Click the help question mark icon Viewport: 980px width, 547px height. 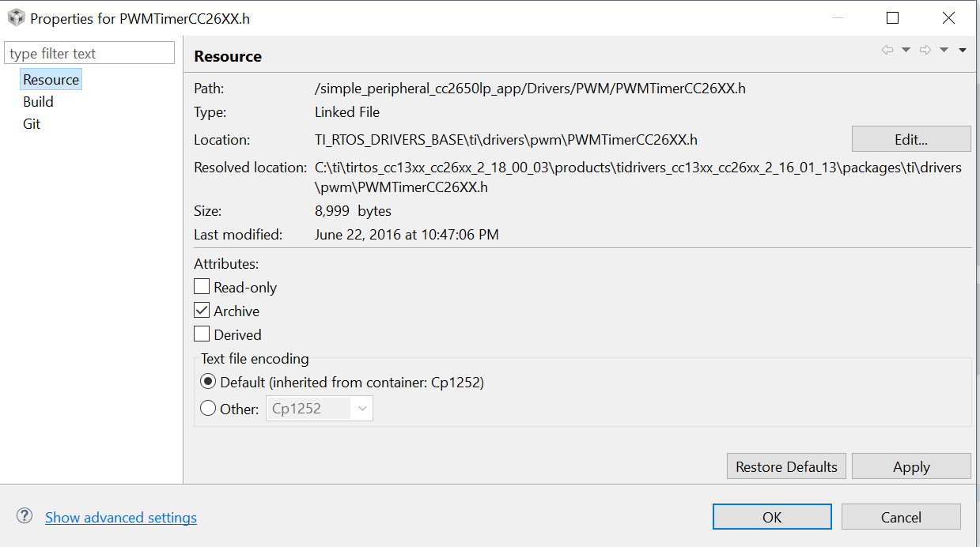coord(25,516)
